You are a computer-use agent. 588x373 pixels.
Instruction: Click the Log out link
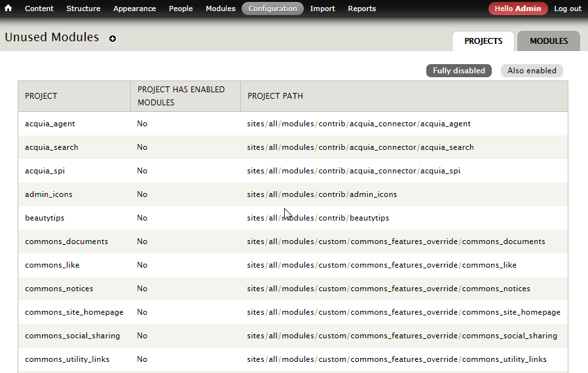point(568,9)
